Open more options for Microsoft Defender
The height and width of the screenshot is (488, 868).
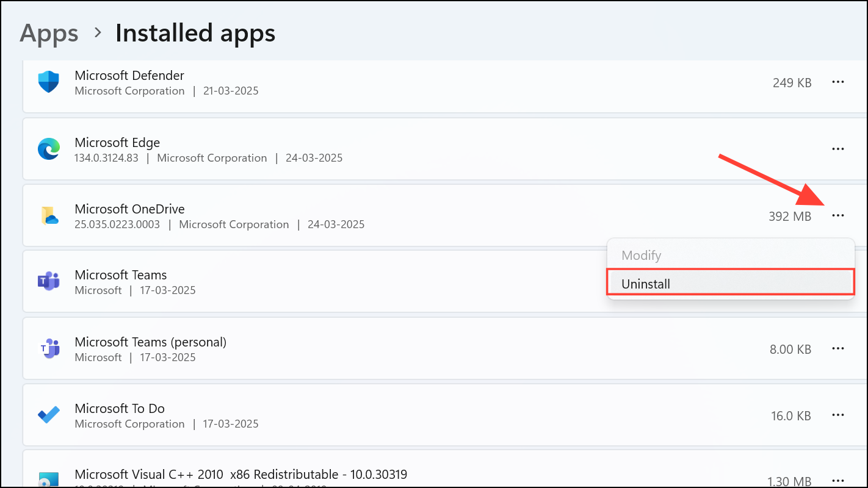[838, 82]
